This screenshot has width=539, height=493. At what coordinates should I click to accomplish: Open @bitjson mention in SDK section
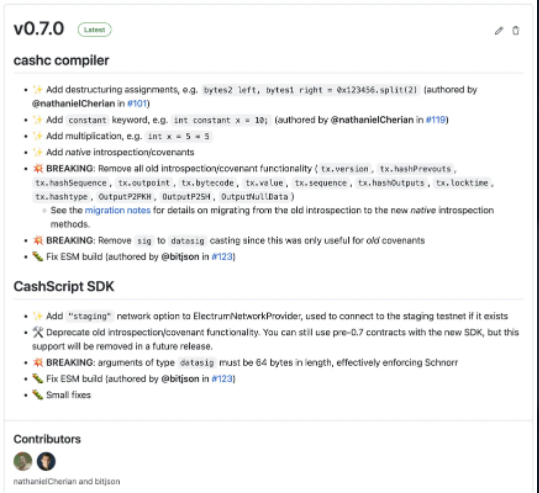(x=180, y=379)
